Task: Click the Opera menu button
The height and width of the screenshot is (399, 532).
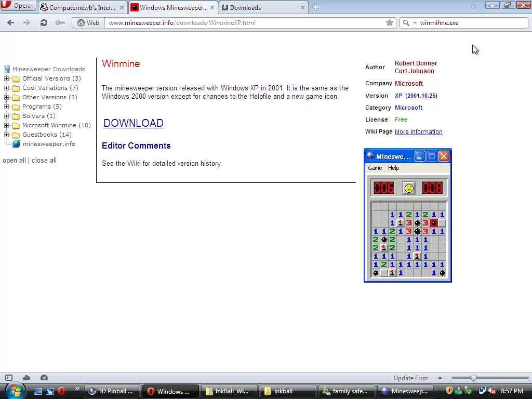Action: 18,5
